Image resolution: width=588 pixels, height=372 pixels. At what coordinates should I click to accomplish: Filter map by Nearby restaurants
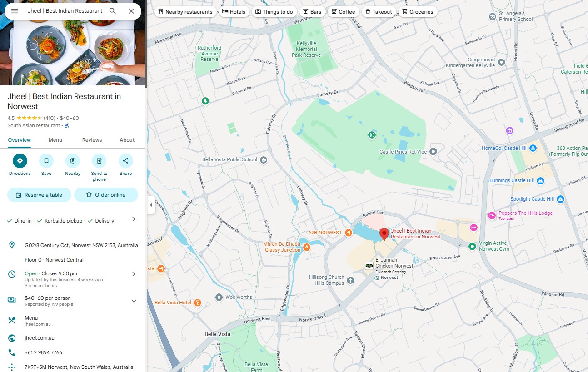[x=185, y=12]
